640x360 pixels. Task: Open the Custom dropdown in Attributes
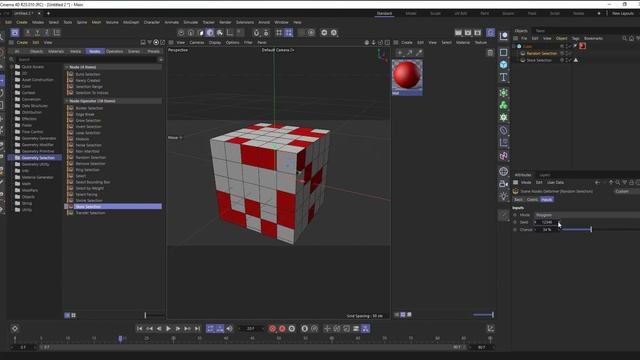tap(627, 191)
